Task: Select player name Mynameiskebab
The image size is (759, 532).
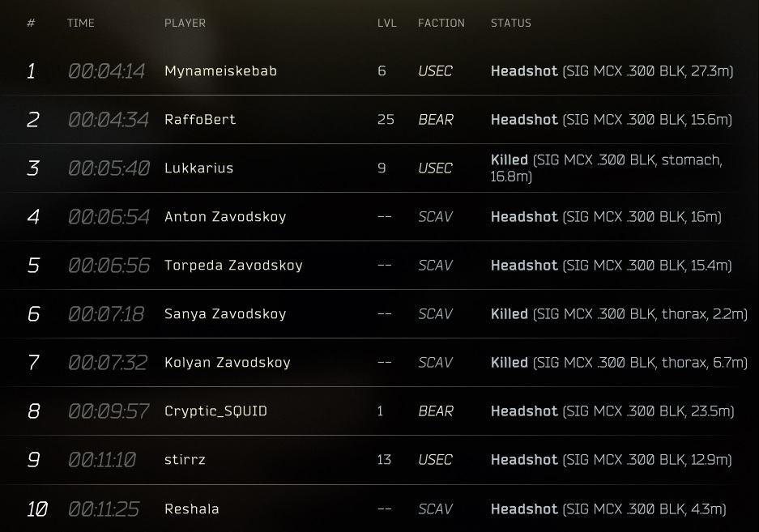Action: click(220, 71)
